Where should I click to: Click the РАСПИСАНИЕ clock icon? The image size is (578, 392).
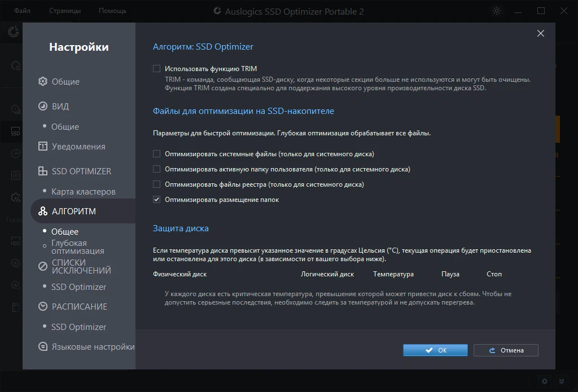pos(43,306)
